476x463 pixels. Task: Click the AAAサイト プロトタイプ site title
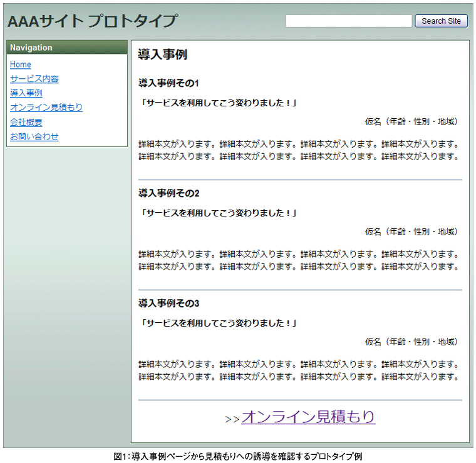pos(92,21)
